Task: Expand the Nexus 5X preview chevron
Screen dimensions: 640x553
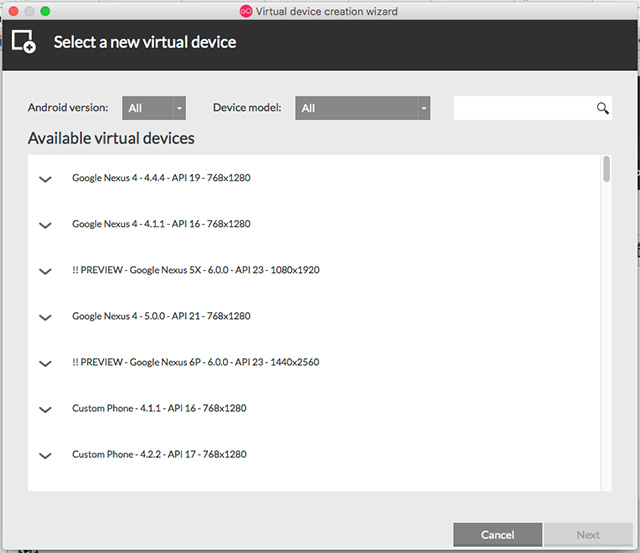Action: click(45, 271)
